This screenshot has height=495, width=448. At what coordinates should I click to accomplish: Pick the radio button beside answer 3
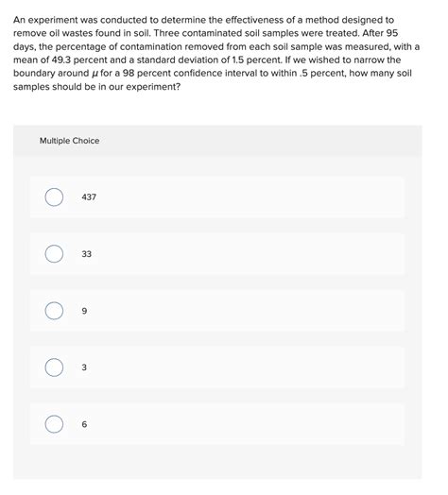pos(54,367)
